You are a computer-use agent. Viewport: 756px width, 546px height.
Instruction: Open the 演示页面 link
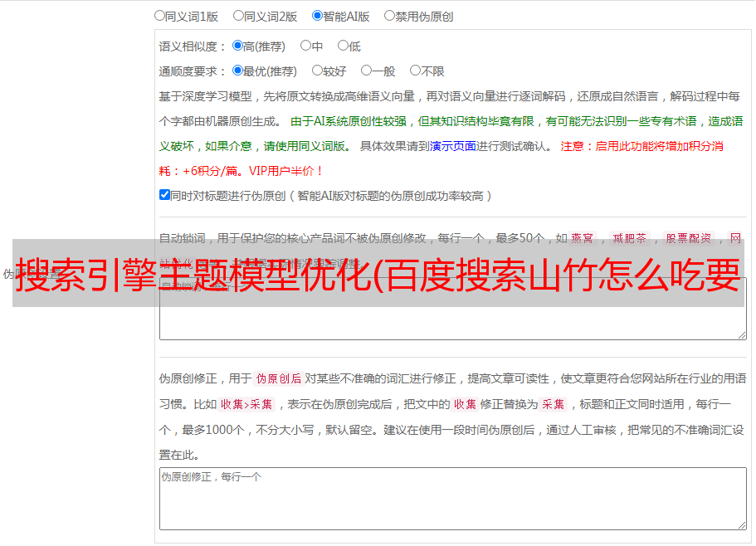coord(452,146)
